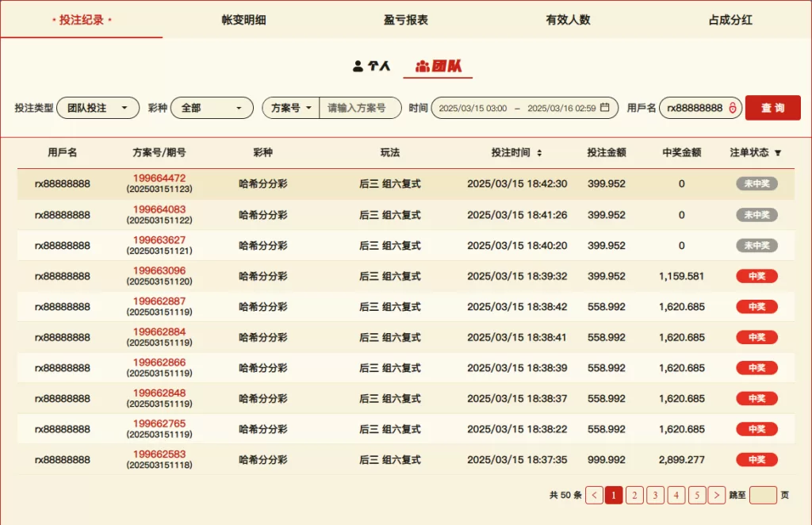
Task: Click 中奖 badge for plan 199662583
Action: tap(756, 459)
